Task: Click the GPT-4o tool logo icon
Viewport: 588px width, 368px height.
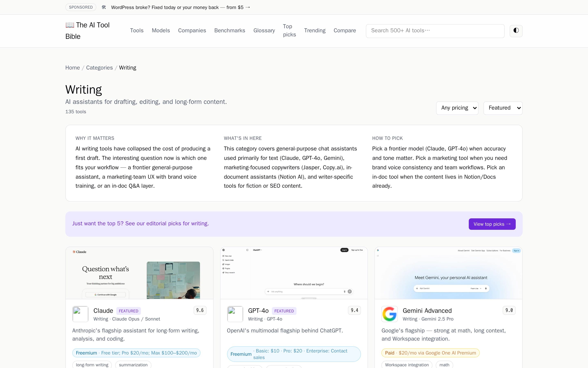Action: click(235, 314)
